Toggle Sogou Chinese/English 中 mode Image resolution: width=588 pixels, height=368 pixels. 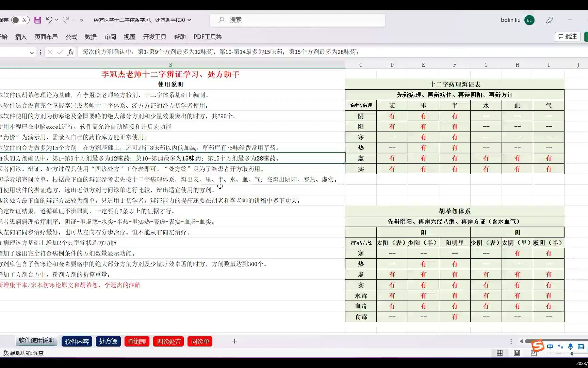550,347
